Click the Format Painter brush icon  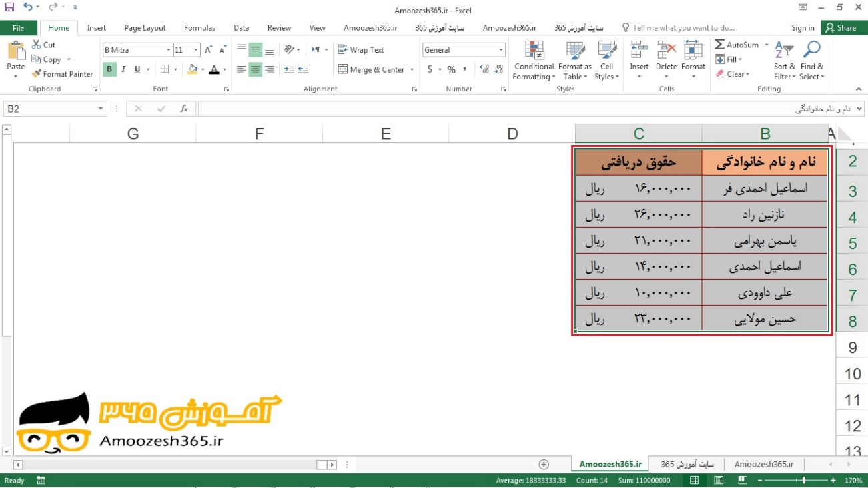37,74
